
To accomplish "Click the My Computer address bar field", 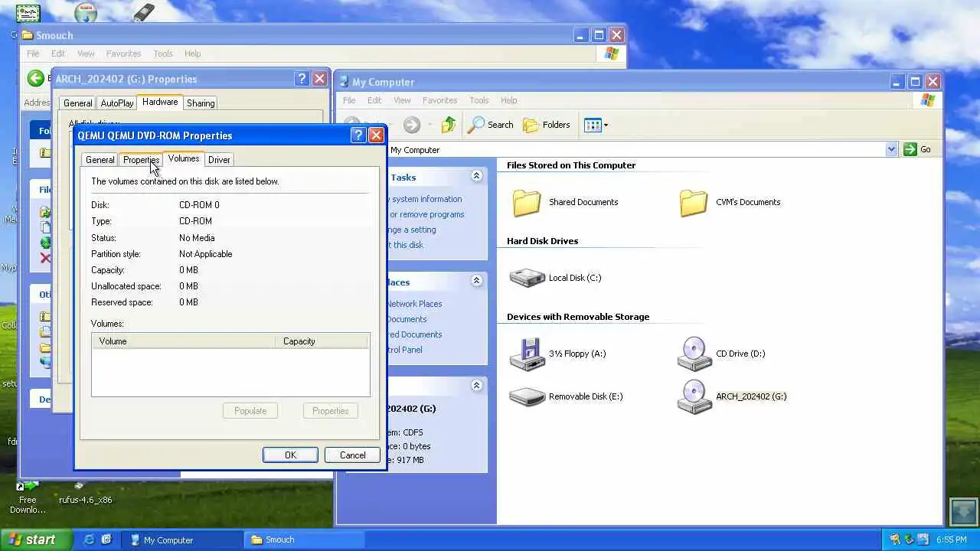I will coord(635,150).
